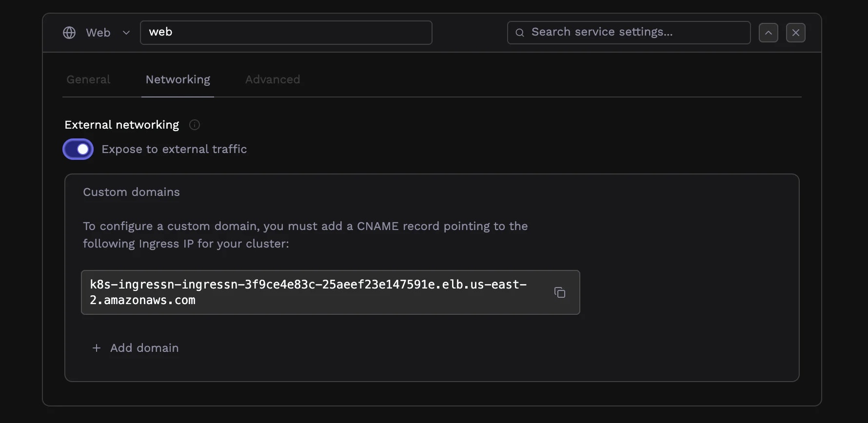Click the service name field containing web
The width and height of the screenshot is (868, 423).
(286, 33)
